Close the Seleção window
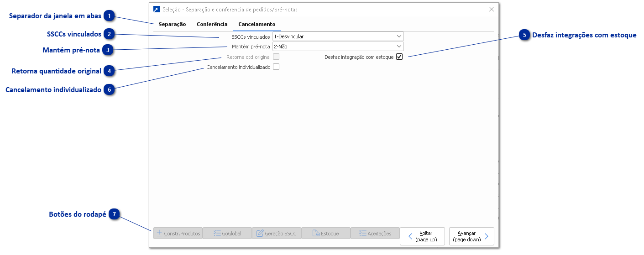 (x=492, y=9)
